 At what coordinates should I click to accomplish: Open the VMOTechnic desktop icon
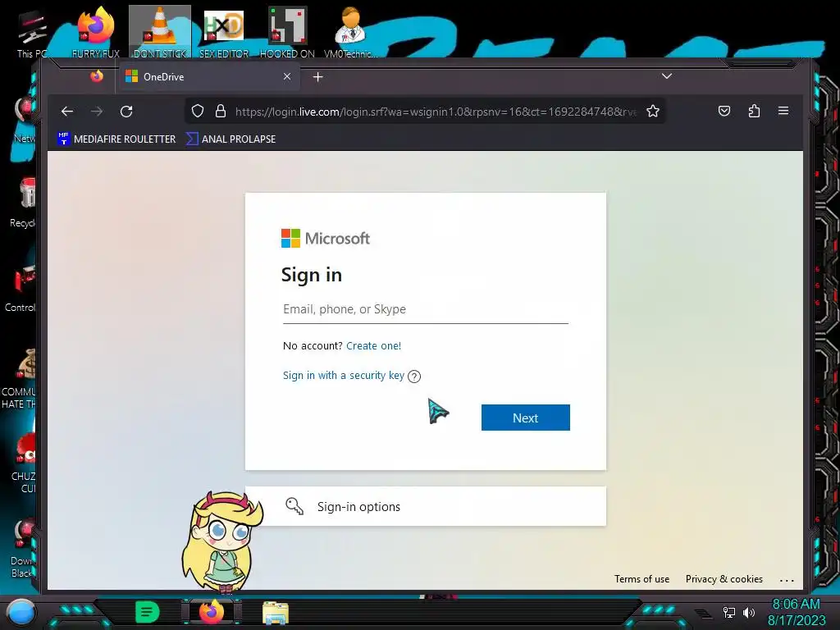350,31
